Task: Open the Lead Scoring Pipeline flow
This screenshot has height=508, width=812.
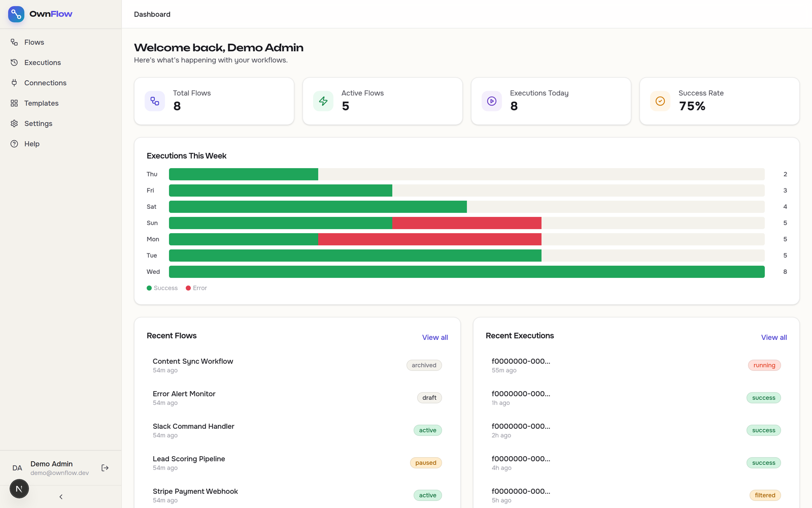Action: tap(297, 463)
